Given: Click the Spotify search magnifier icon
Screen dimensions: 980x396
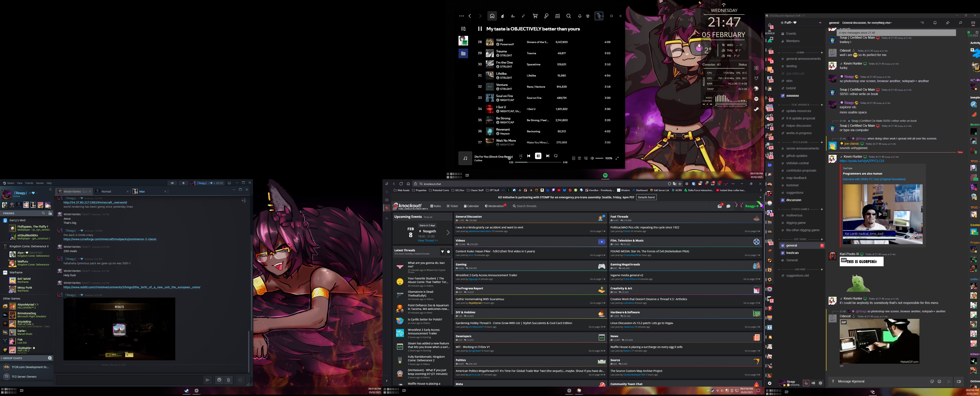Looking at the screenshot, I should [x=568, y=16].
